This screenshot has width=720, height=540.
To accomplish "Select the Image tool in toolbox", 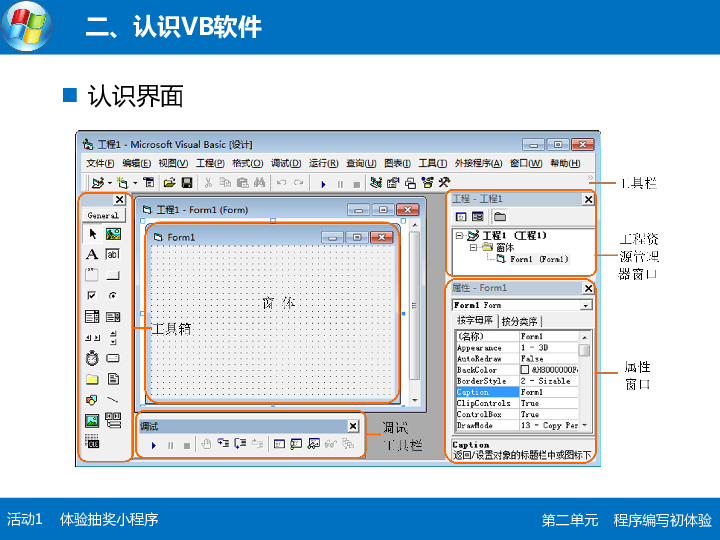I will pos(92,420).
